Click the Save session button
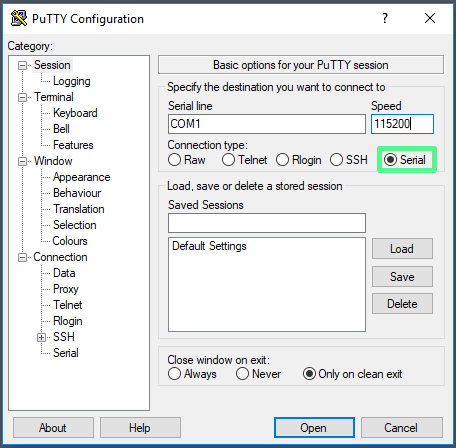This screenshot has width=456, height=448. pyautogui.click(x=402, y=276)
